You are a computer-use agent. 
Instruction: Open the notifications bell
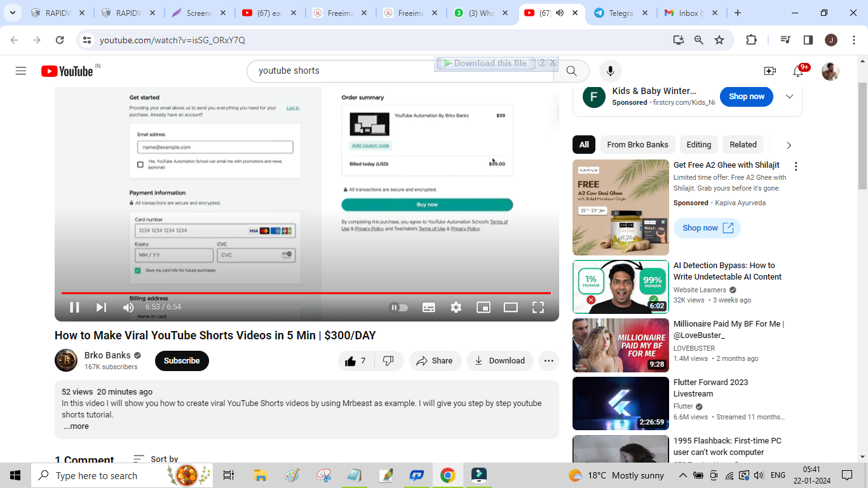pyautogui.click(x=798, y=71)
